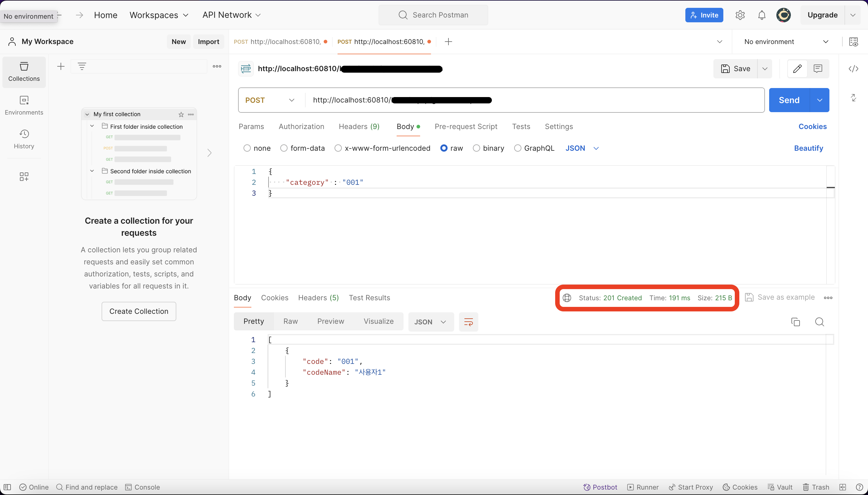The image size is (868, 495).
Task: Toggle word wrap in the response viewer
Action: click(468, 322)
